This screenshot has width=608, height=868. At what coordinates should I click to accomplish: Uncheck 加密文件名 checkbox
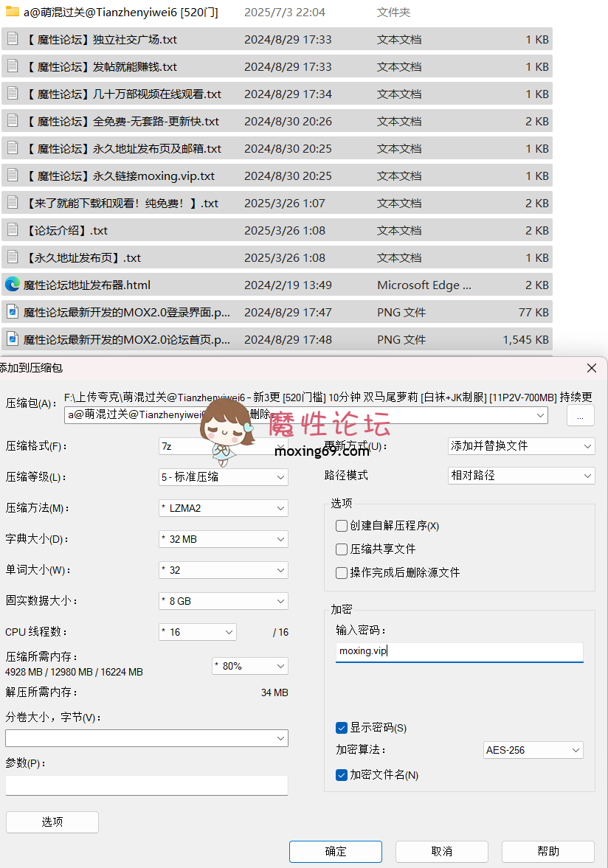342,775
